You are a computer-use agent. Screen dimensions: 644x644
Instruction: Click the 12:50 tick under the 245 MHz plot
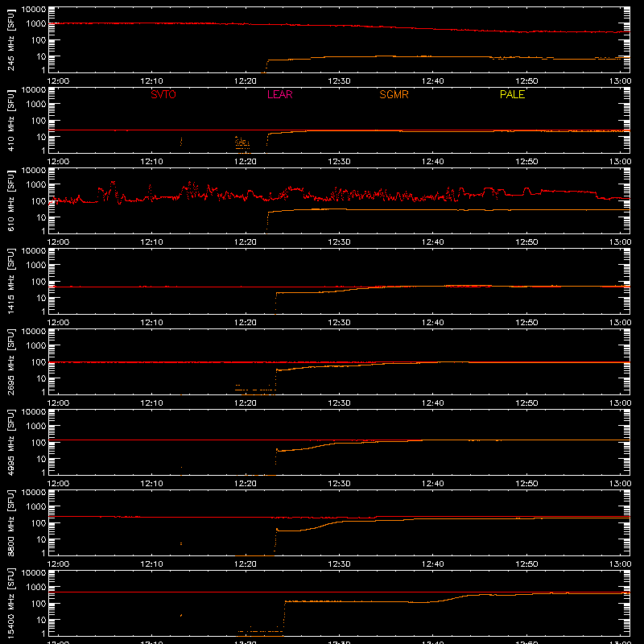point(526,81)
